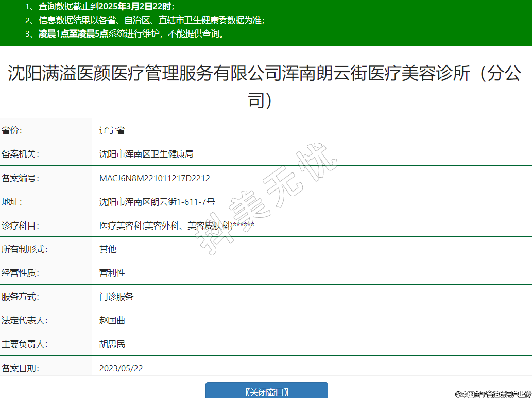Click legal representative name 赵国曲
Viewport: 532px width, 398px height.
coord(112,321)
